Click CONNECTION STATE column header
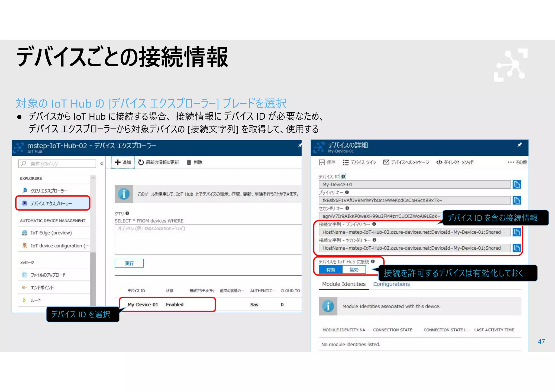 (393, 330)
